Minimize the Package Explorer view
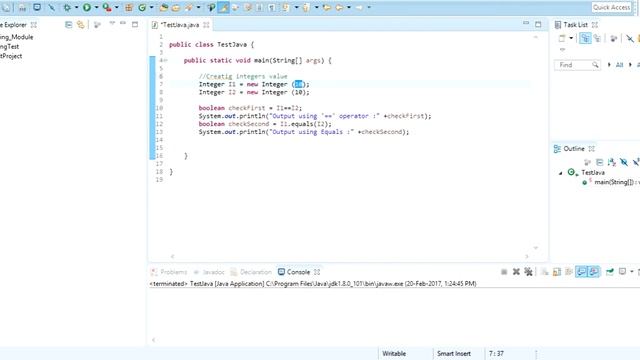640x360 pixels. (x=123, y=24)
